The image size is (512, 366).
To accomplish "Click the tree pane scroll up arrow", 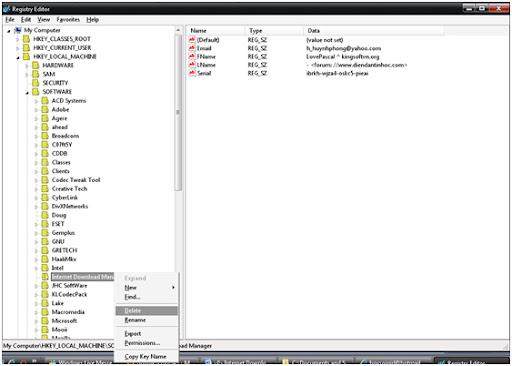I will click(178, 30).
